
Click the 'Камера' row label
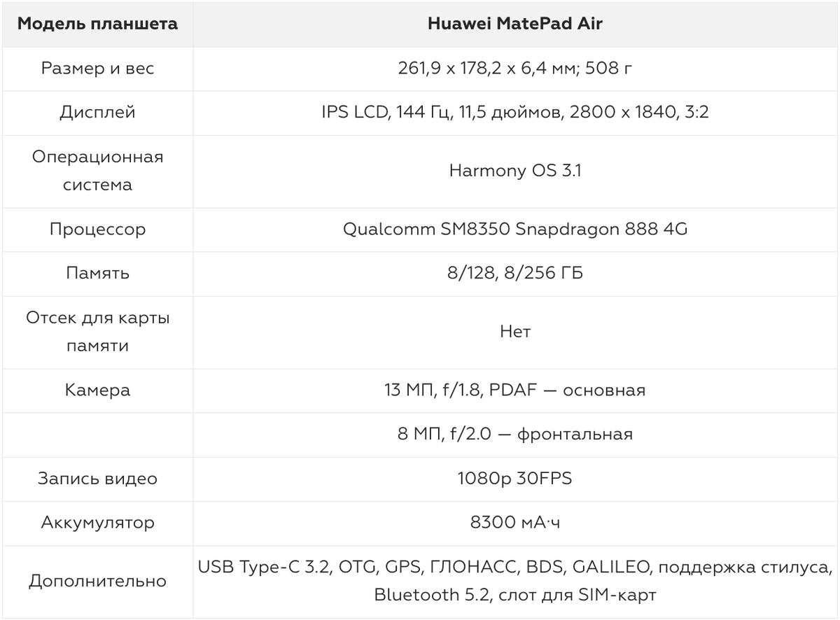97,390
